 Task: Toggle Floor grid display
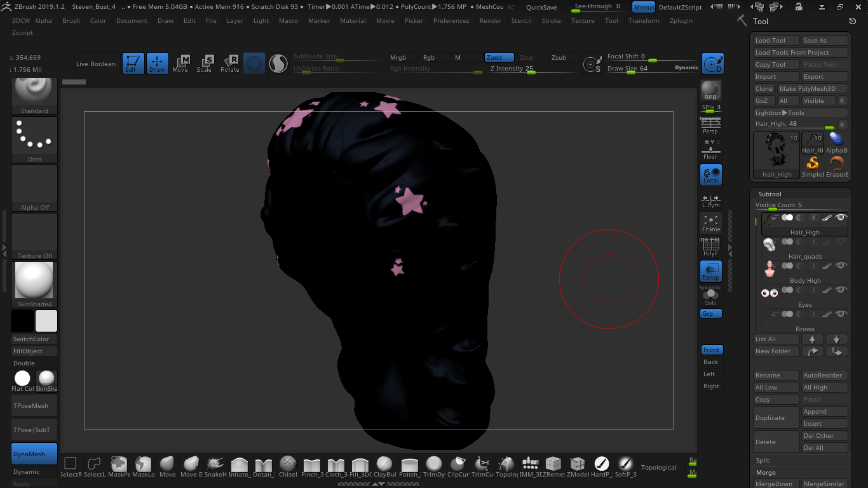point(710,150)
